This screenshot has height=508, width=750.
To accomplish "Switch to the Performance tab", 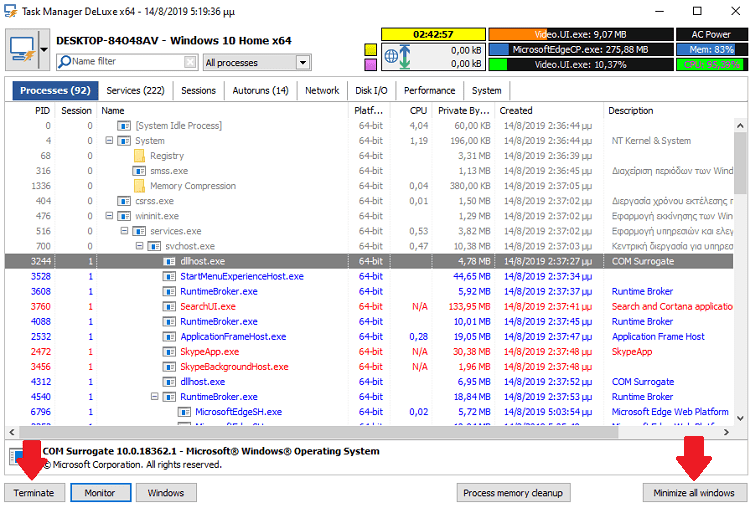I will (x=430, y=90).
